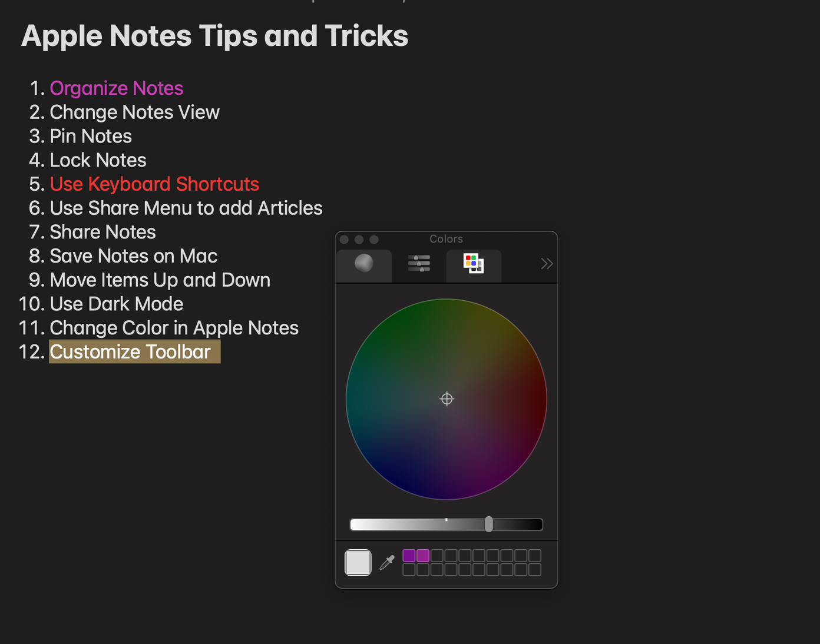Click the Apple Notes Tips and Tricks heading

(x=214, y=36)
